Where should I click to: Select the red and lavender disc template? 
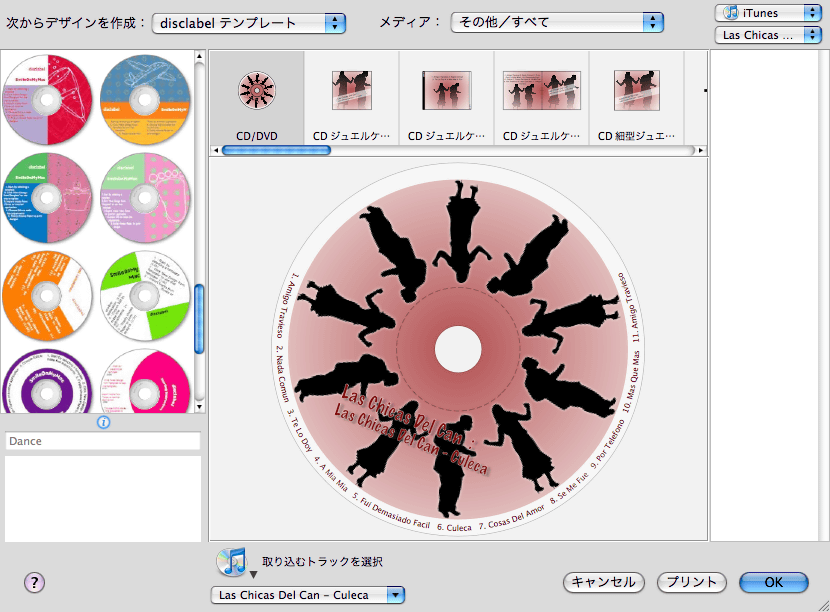47,100
